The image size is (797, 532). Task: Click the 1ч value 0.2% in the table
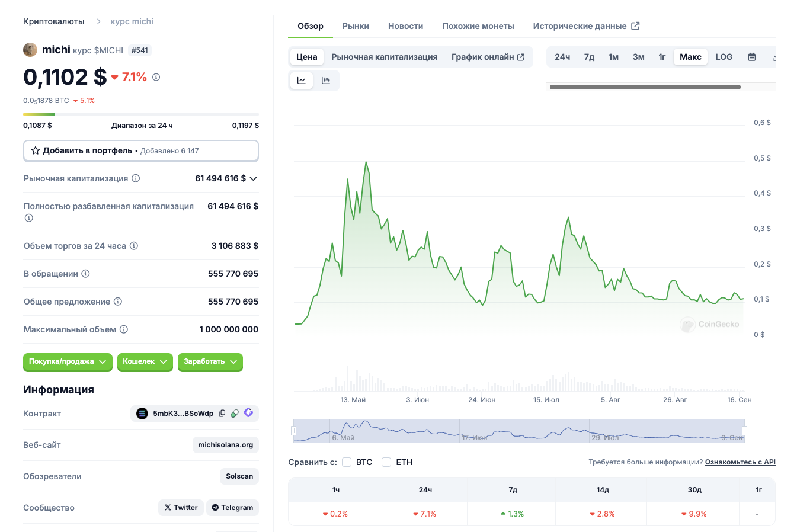point(335,514)
